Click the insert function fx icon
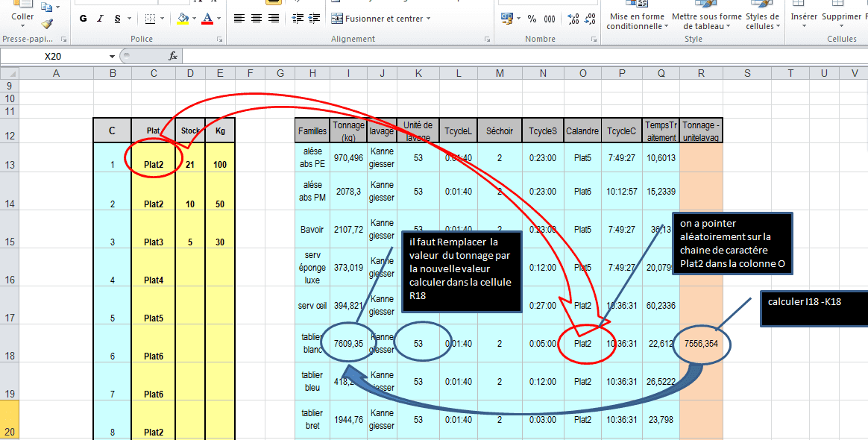The width and height of the screenshot is (868, 440). tap(173, 56)
